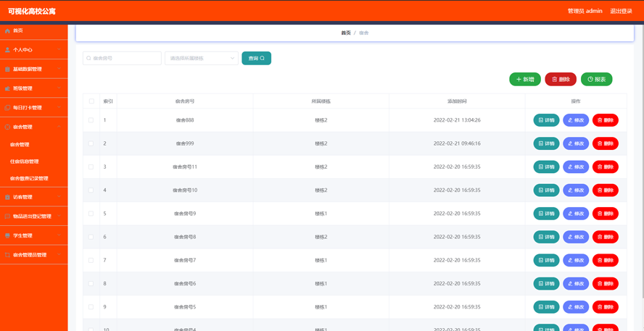The width and height of the screenshot is (644, 331).
Task: Open 住宿信息管理 submenu item
Action: pos(25,162)
